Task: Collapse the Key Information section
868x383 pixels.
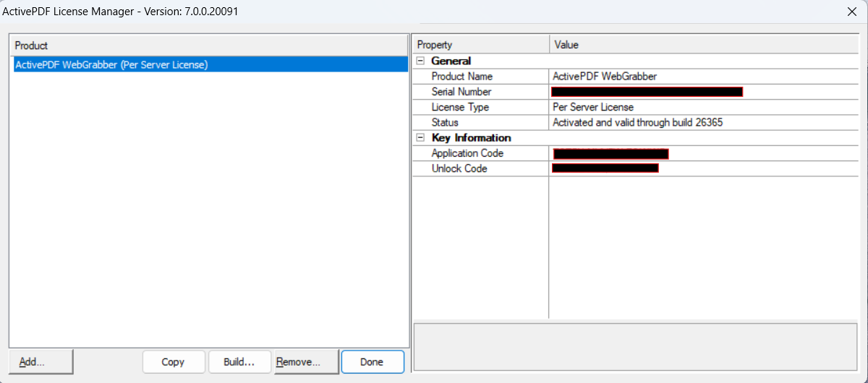Action: tap(420, 138)
